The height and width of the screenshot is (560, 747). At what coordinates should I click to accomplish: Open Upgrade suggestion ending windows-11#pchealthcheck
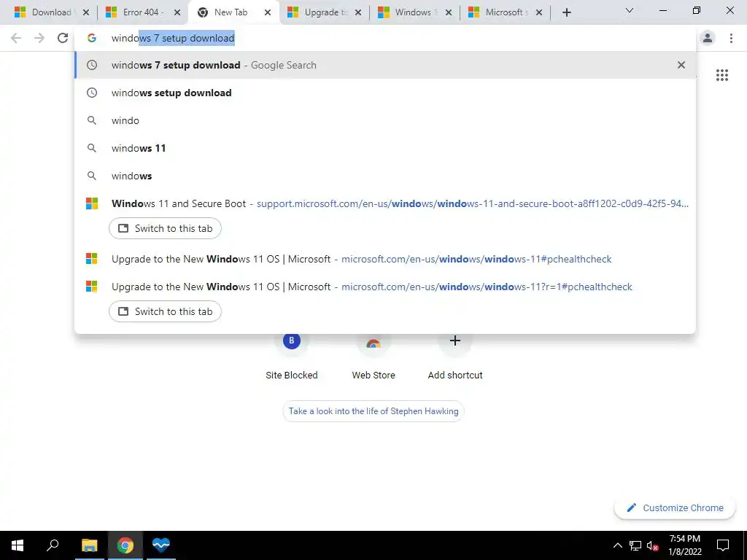pos(385,259)
